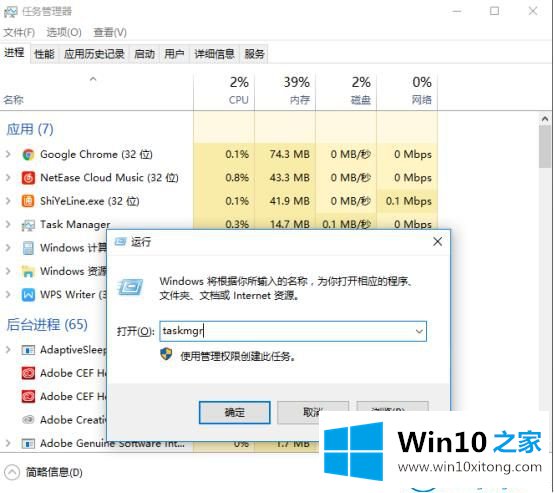This screenshot has height=493, width=554.
Task: Switch to the 应用历史记录 tab
Action: 94,54
